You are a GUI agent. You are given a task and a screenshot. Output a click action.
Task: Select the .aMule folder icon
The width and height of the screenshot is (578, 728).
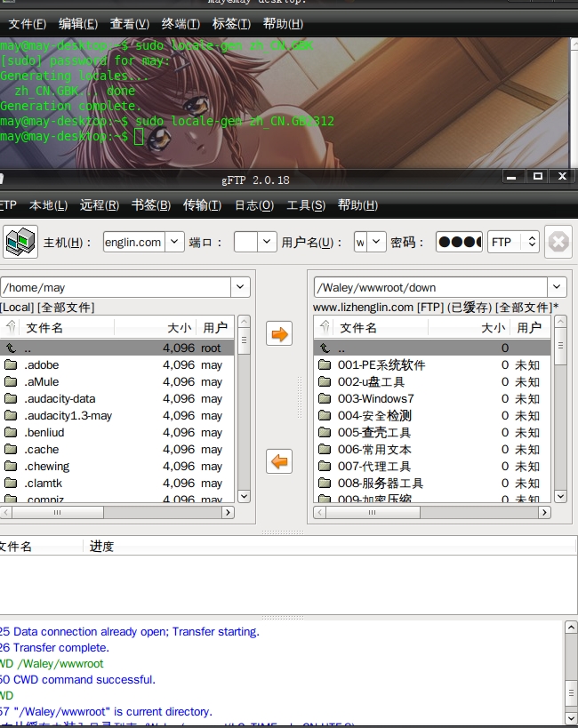10,381
